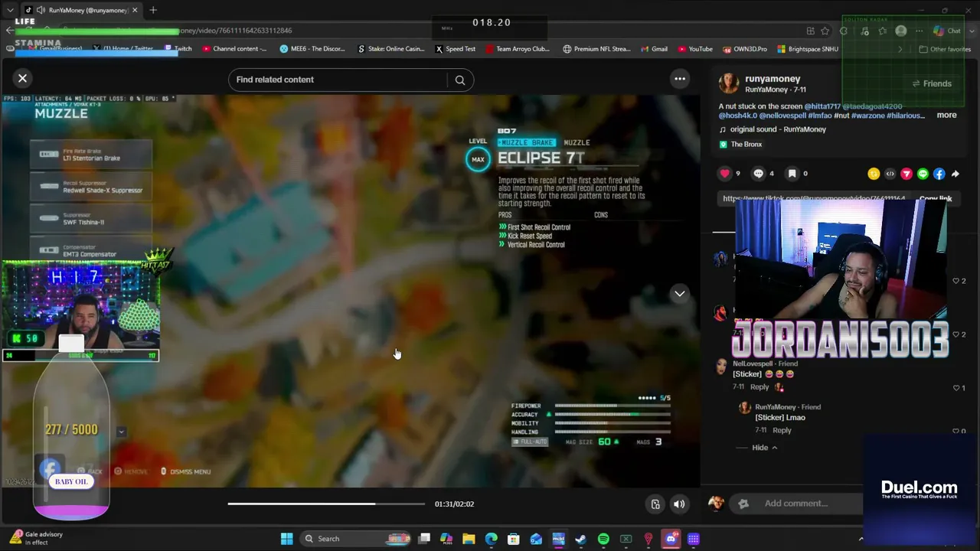980x551 pixels.
Task: Share the video via the green LINE icon
Action: point(923,174)
